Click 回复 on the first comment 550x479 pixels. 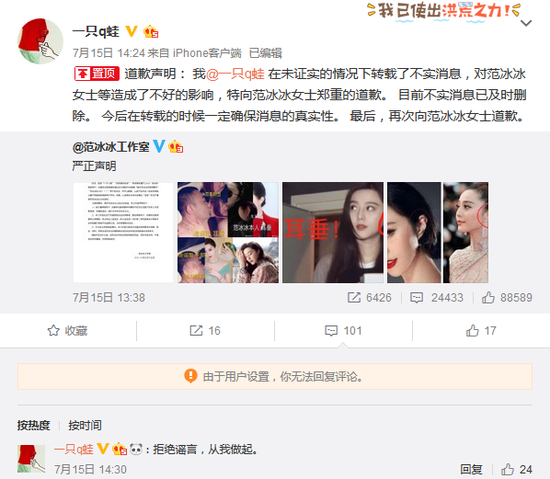click(x=471, y=470)
